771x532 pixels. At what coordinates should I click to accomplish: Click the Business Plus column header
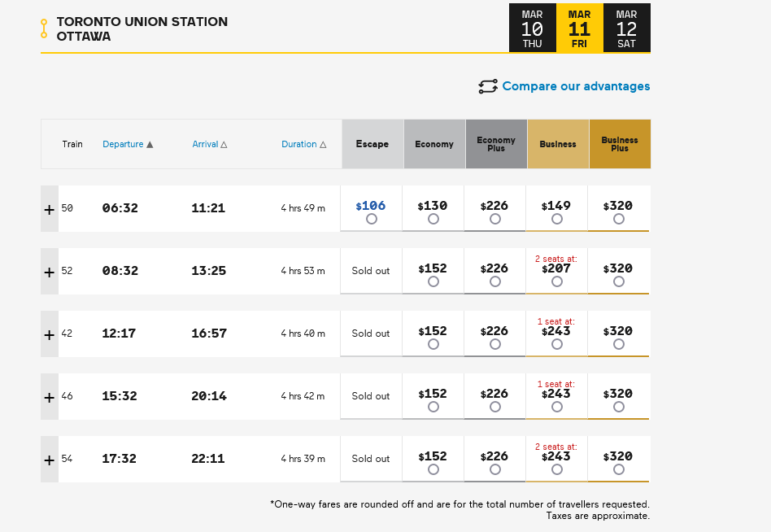(620, 144)
